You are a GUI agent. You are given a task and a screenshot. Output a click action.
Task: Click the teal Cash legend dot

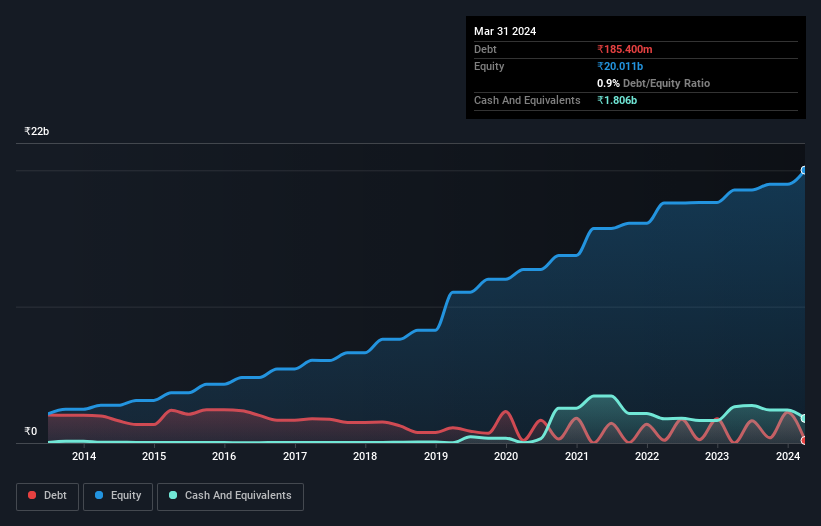click(x=173, y=495)
